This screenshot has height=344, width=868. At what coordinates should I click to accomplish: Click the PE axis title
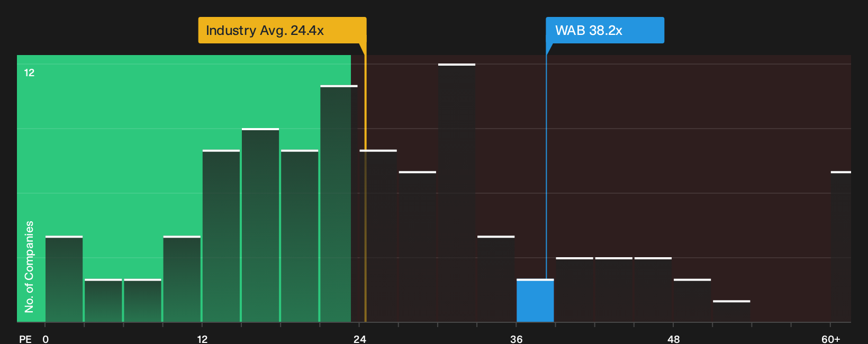(x=25, y=339)
